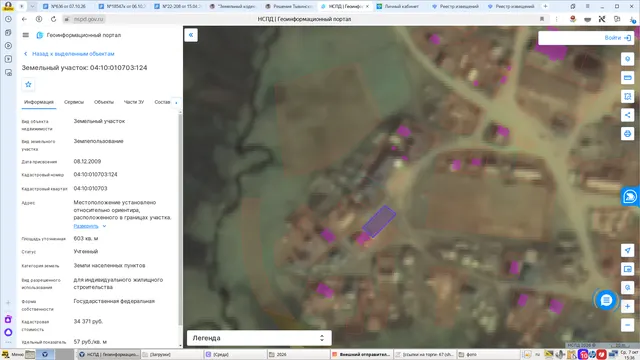Go back in browser navigation
The image size is (640, 360).
point(24,19)
